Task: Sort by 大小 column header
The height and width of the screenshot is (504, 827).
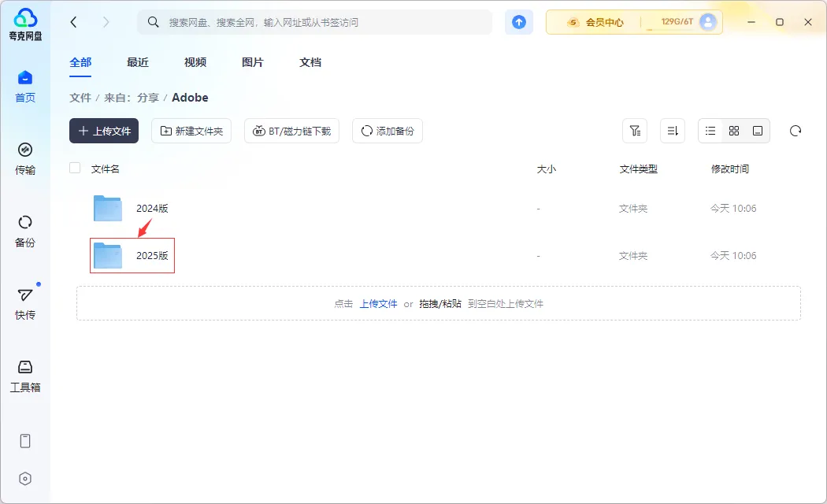Action: (547, 169)
